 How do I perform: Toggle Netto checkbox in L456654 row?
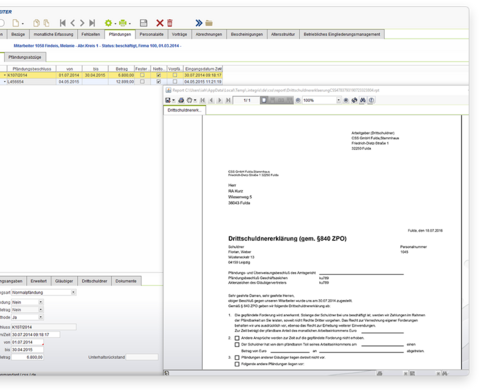click(159, 81)
